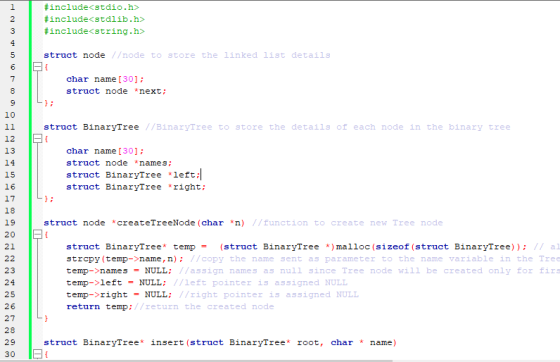Click comment '//return the created node'
The height and width of the screenshot is (362, 560).
(204, 306)
